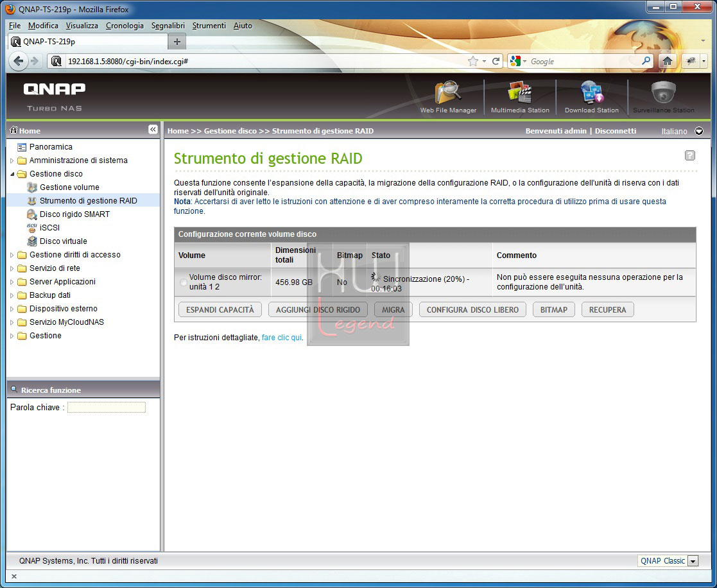Click the iSCSI icon in tree
717x588 pixels.
point(32,227)
